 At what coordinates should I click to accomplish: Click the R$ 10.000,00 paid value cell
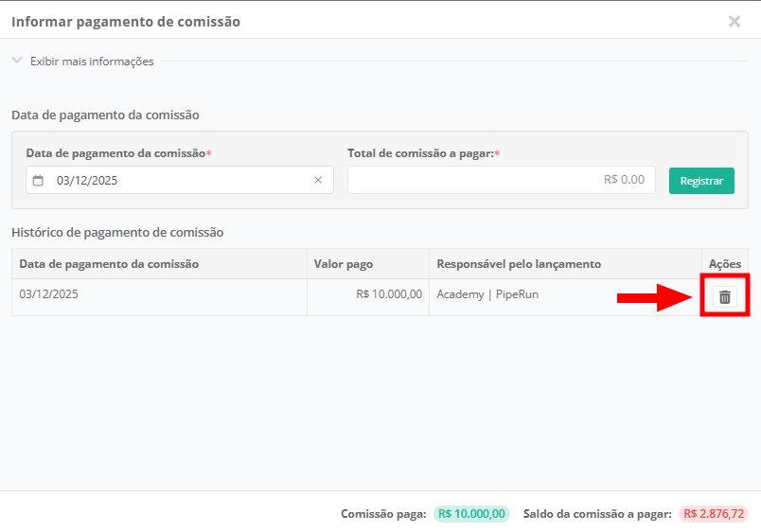[x=389, y=294]
